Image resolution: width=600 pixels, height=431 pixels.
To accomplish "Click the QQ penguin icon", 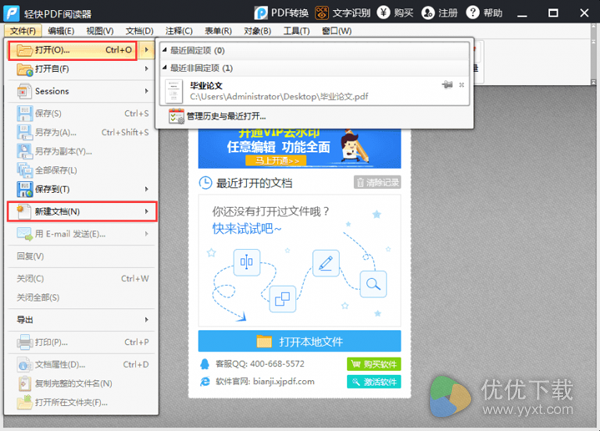I will 205,364.
